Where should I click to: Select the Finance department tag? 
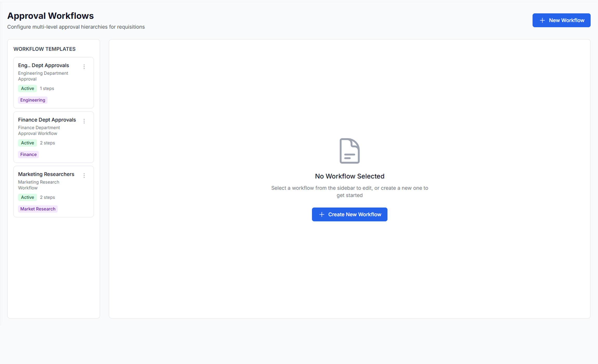pos(28,154)
